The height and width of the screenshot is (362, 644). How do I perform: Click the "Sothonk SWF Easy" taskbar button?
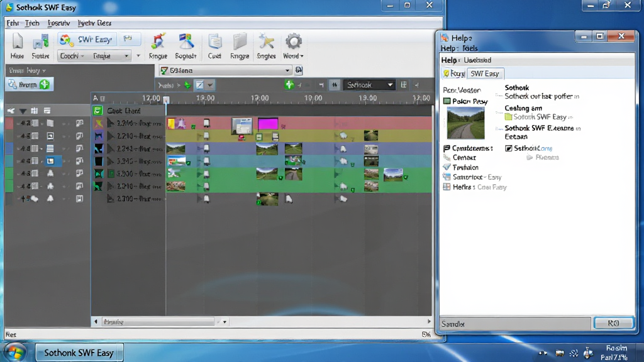[x=79, y=353]
